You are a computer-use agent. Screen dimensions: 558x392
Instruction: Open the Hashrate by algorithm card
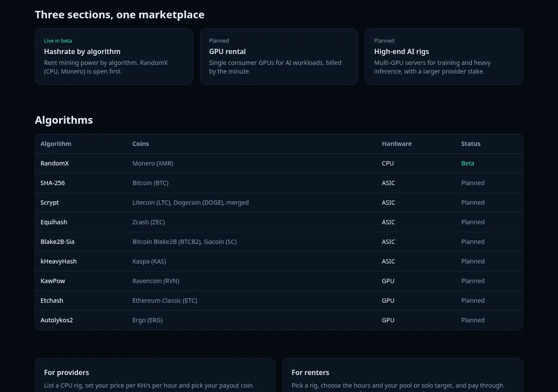point(114,57)
